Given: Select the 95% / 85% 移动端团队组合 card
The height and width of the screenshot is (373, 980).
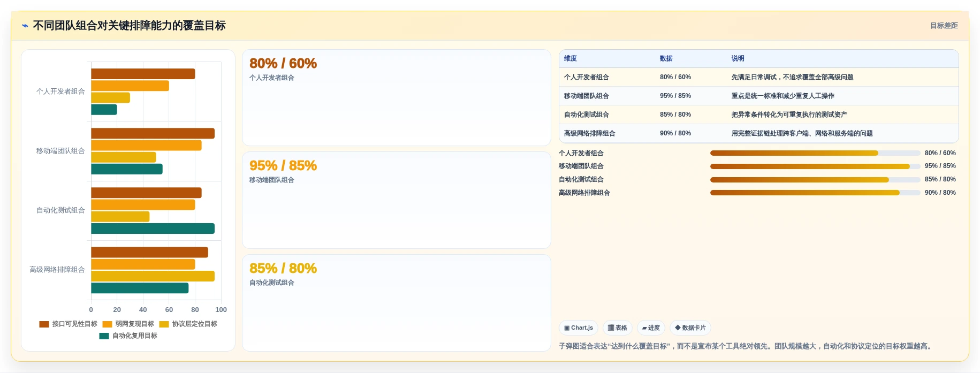Looking at the screenshot, I should [397, 200].
